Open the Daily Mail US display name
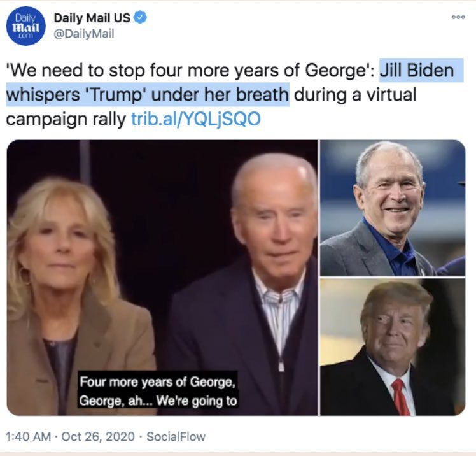The width and height of the screenshot is (476, 456). point(92,18)
